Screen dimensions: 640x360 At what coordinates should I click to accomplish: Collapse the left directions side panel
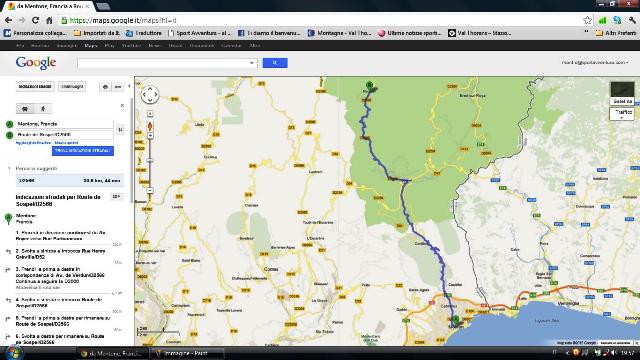(x=129, y=86)
